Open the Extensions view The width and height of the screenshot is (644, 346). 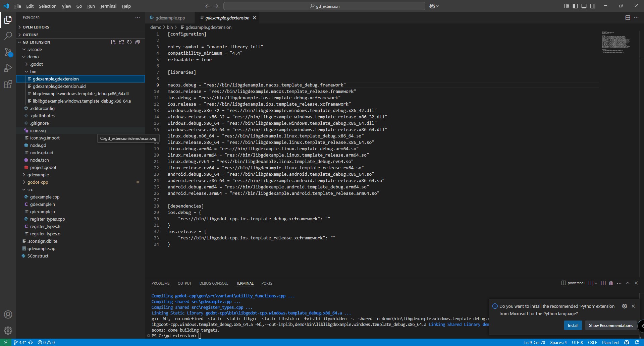pos(8,84)
